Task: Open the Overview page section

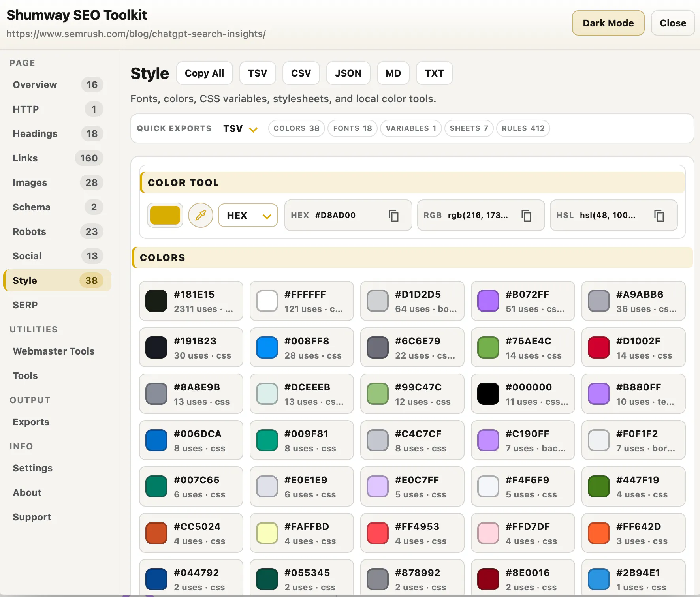Action: tap(57, 84)
